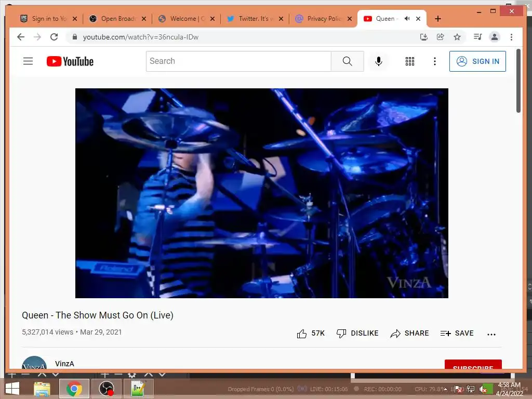Open the media control icon in Chrome toolbar
Viewport: 532px width, 399px height.
(478, 37)
